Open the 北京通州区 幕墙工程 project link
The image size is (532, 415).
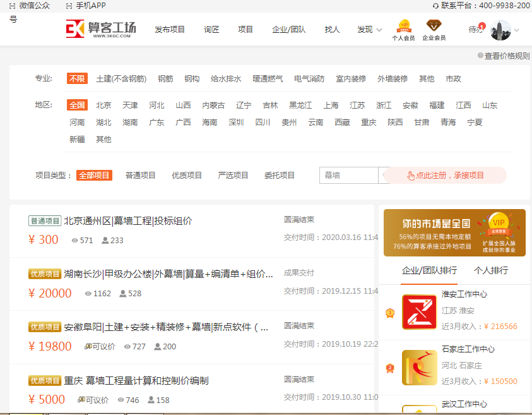[x=127, y=221]
